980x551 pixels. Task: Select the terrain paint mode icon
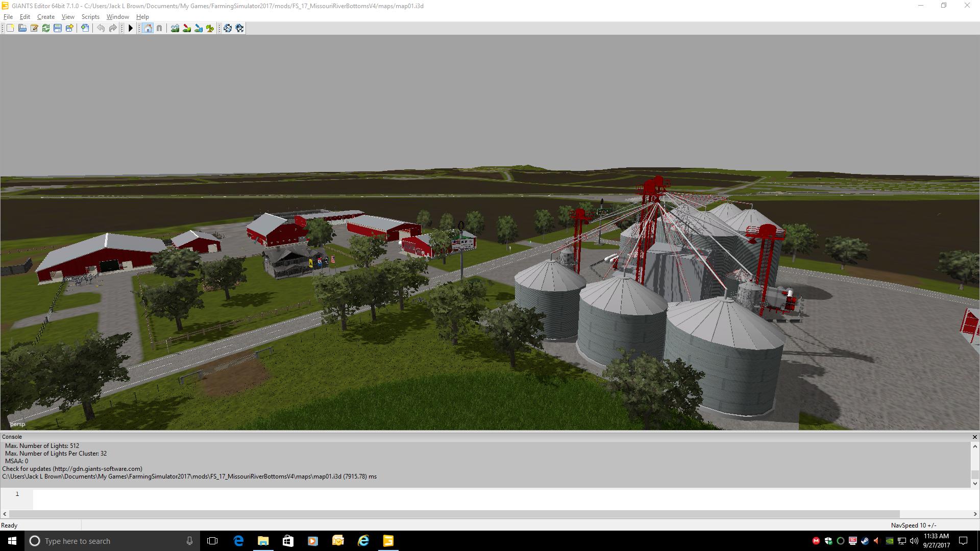click(187, 28)
